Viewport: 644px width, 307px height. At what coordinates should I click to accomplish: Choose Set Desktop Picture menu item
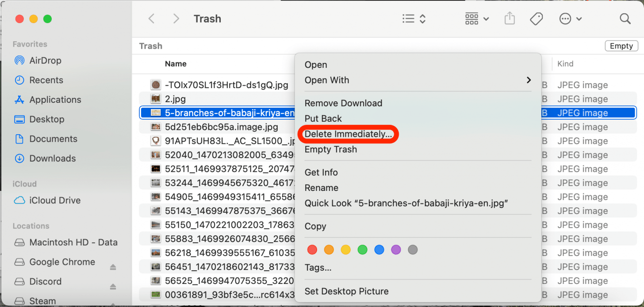click(346, 291)
